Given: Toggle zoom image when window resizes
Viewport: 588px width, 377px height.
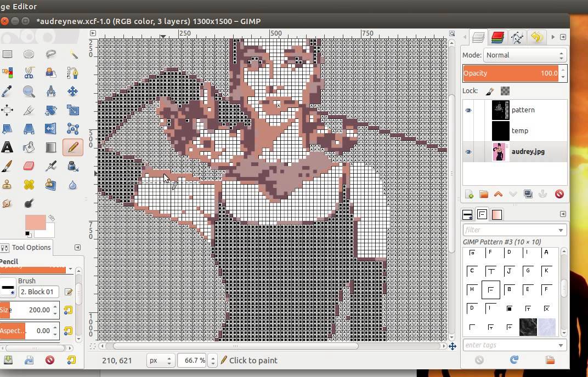Looking at the screenshot, I should point(452,33).
